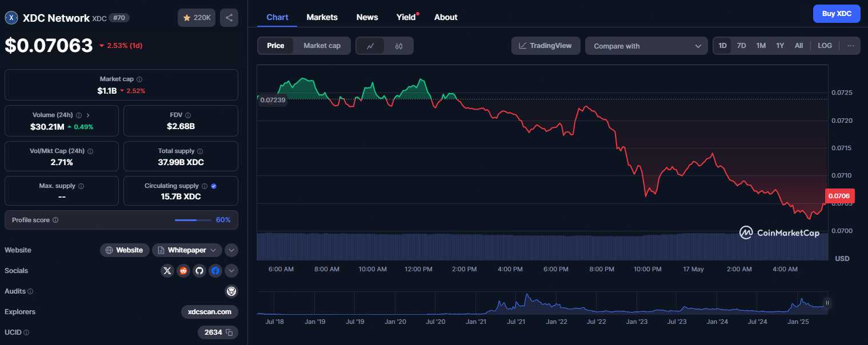Open the xdcscan.com explorer link
Viewport: 868px width, 345px height.
pos(210,312)
